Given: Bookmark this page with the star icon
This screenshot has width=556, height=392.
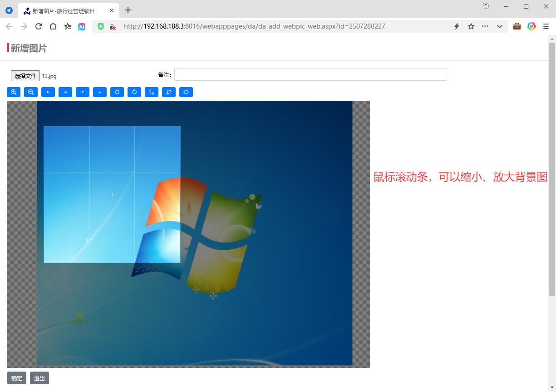Looking at the screenshot, I should tap(471, 26).
